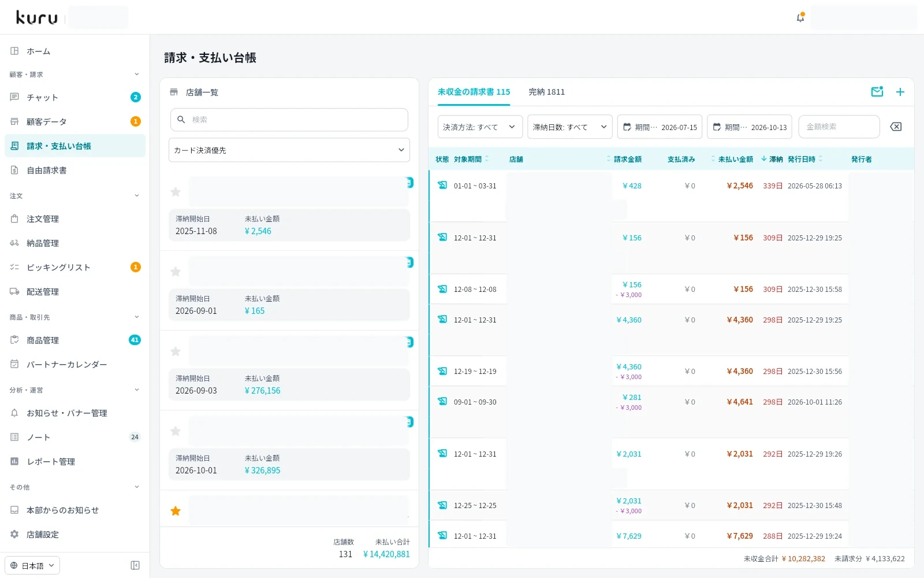
Task: Collapse the 顧客・請求 sidebar section
Action: (75, 74)
